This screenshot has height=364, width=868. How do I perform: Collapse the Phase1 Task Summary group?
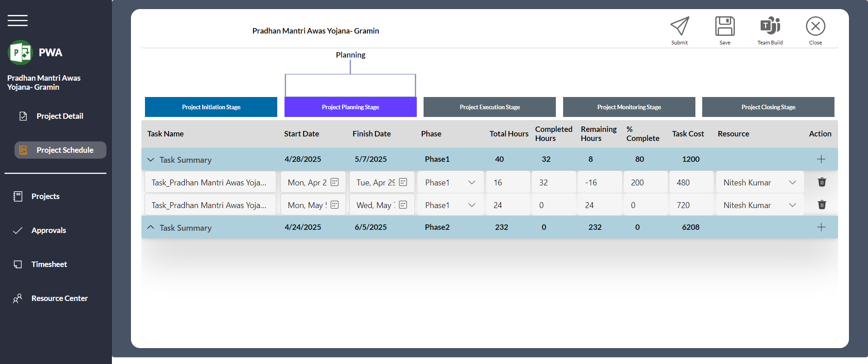point(151,160)
